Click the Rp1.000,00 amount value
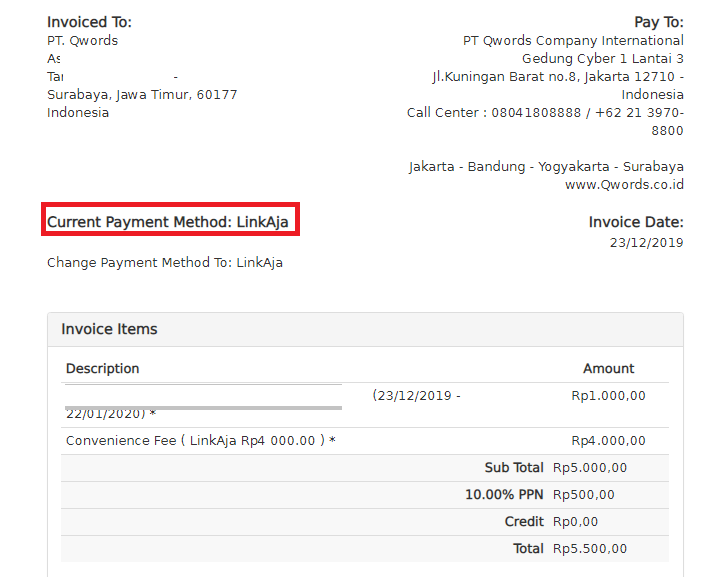 (x=608, y=396)
